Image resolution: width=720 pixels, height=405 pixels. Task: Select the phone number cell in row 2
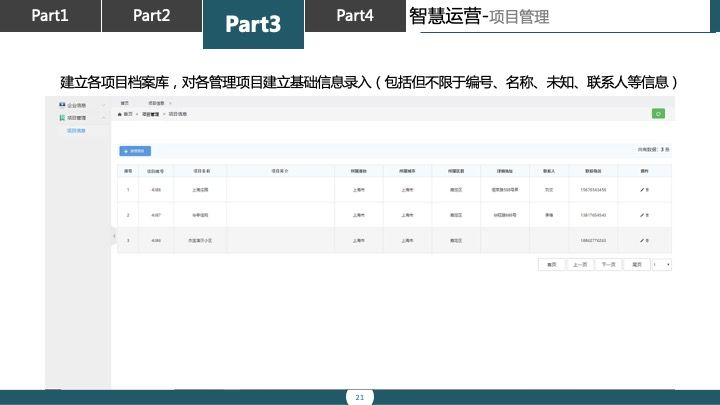[593, 215]
